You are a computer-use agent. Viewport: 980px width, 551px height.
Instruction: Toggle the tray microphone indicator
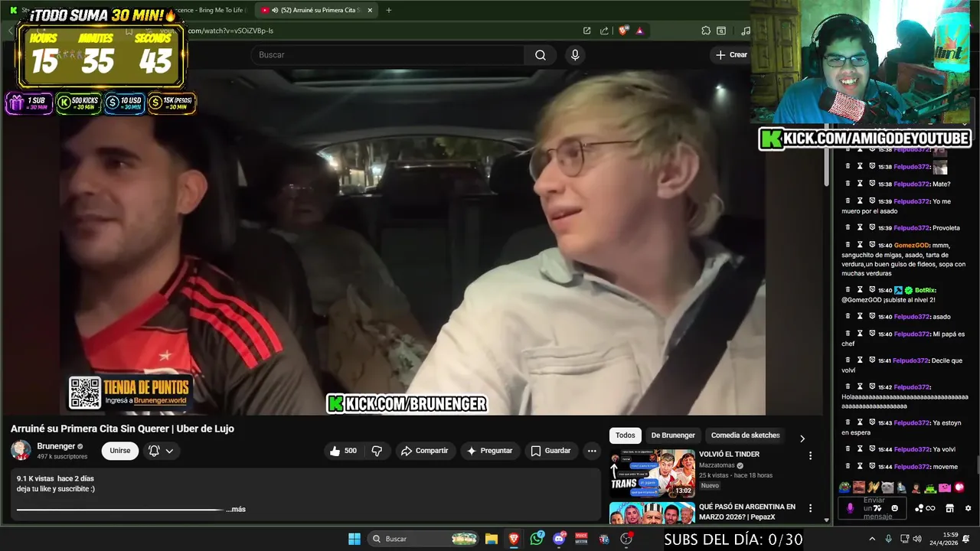click(888, 539)
